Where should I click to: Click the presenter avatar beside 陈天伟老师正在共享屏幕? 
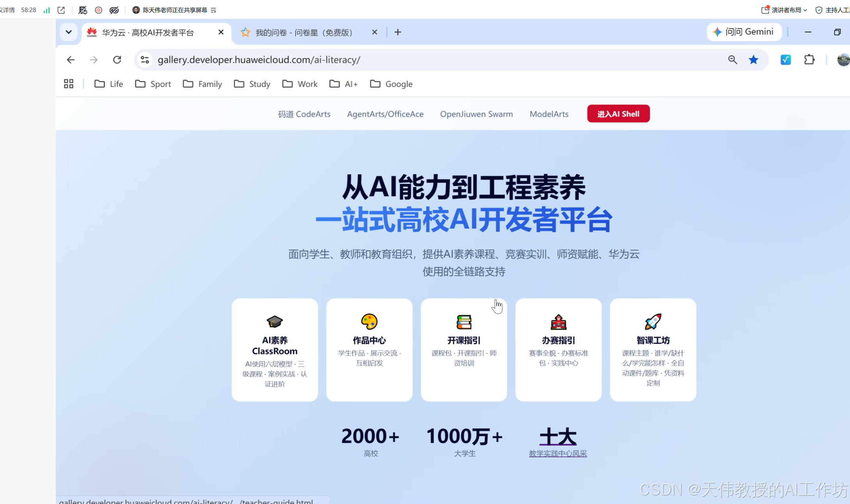pyautogui.click(x=136, y=10)
